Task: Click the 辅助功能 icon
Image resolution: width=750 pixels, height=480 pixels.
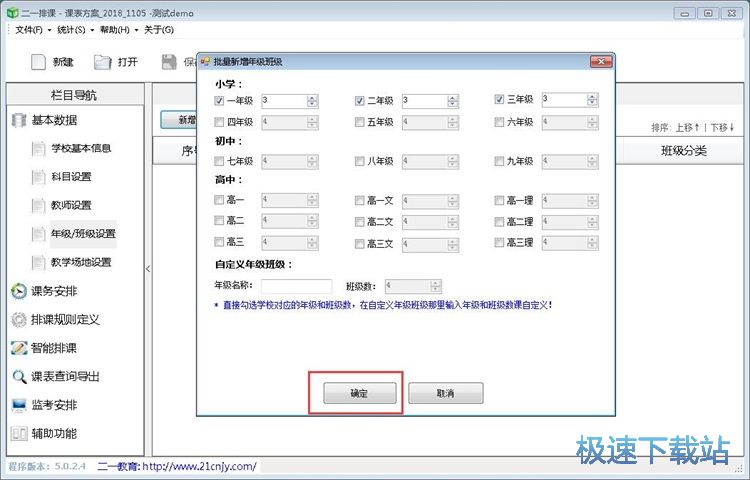Action: click(x=19, y=434)
